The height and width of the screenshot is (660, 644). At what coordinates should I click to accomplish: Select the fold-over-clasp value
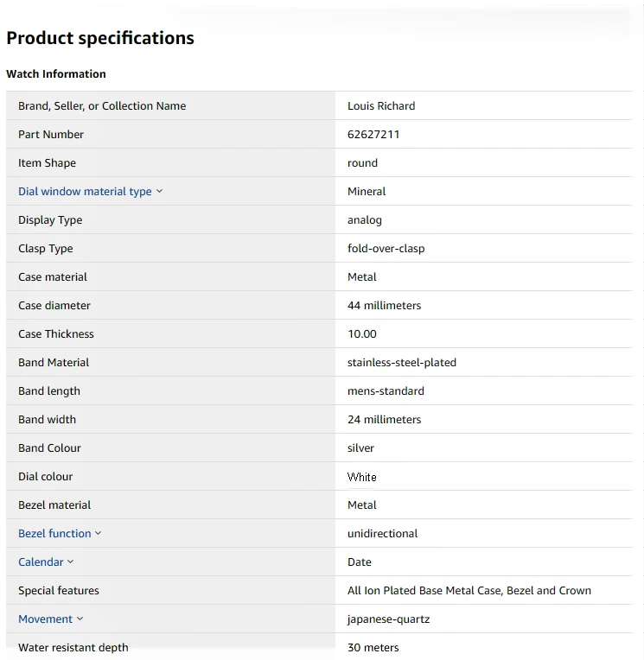386,249
